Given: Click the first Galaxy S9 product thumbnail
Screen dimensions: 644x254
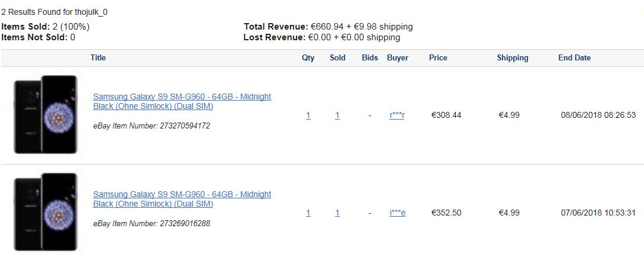Looking at the screenshot, I should (x=46, y=115).
